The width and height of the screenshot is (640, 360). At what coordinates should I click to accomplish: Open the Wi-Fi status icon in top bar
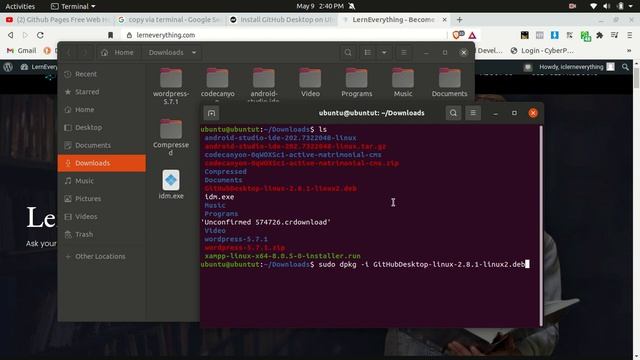tap(593, 6)
